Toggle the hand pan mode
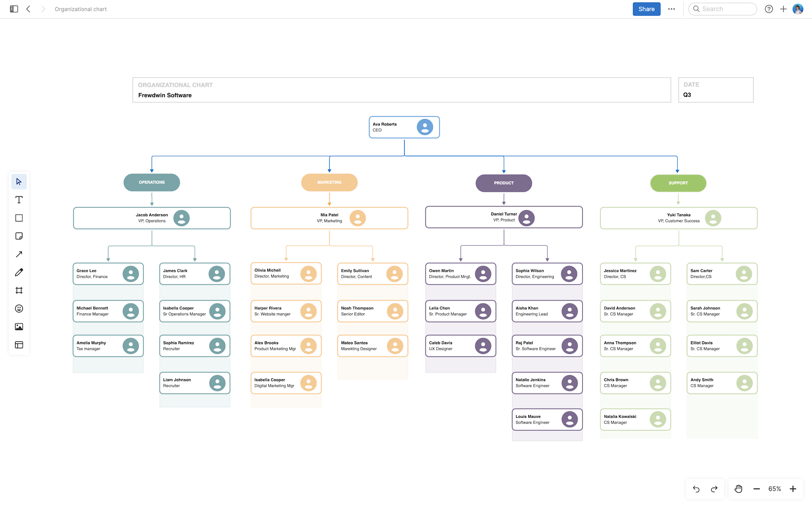Viewport: 812px width, 508px height. [739, 489]
